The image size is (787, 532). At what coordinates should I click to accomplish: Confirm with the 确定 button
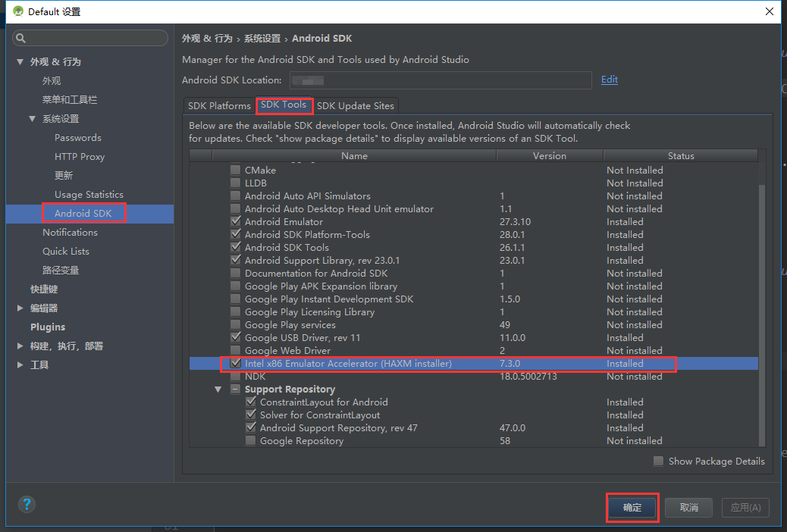(x=632, y=508)
